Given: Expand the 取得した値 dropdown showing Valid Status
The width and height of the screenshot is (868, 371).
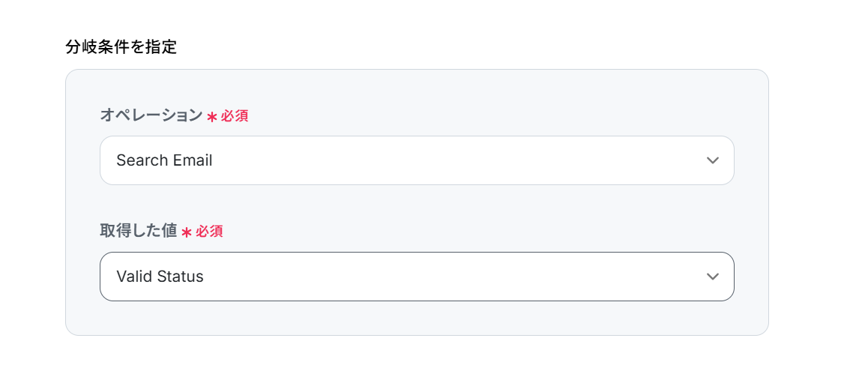Looking at the screenshot, I should (416, 277).
